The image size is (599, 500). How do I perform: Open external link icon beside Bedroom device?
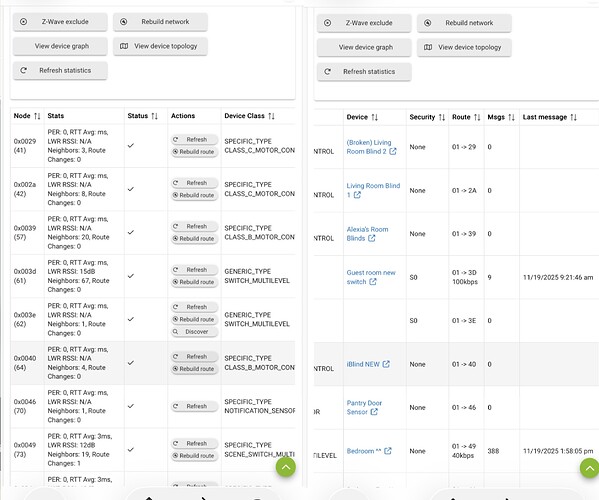[x=388, y=451]
